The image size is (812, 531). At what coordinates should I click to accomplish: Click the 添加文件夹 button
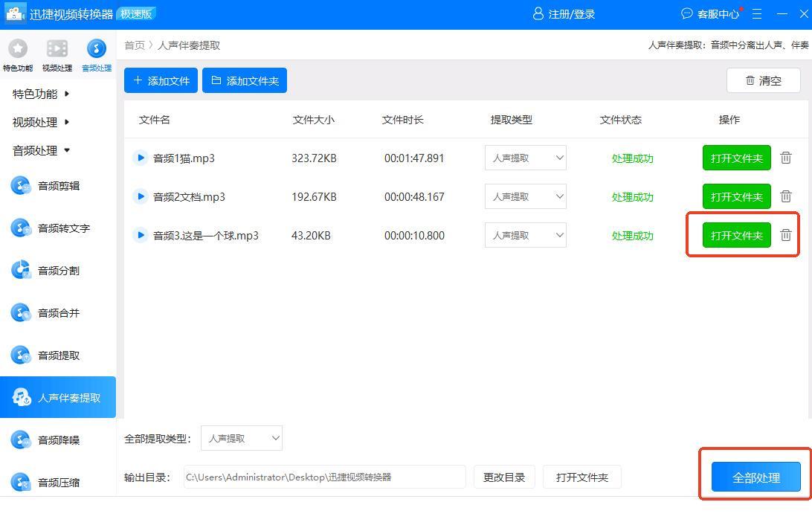tap(245, 80)
